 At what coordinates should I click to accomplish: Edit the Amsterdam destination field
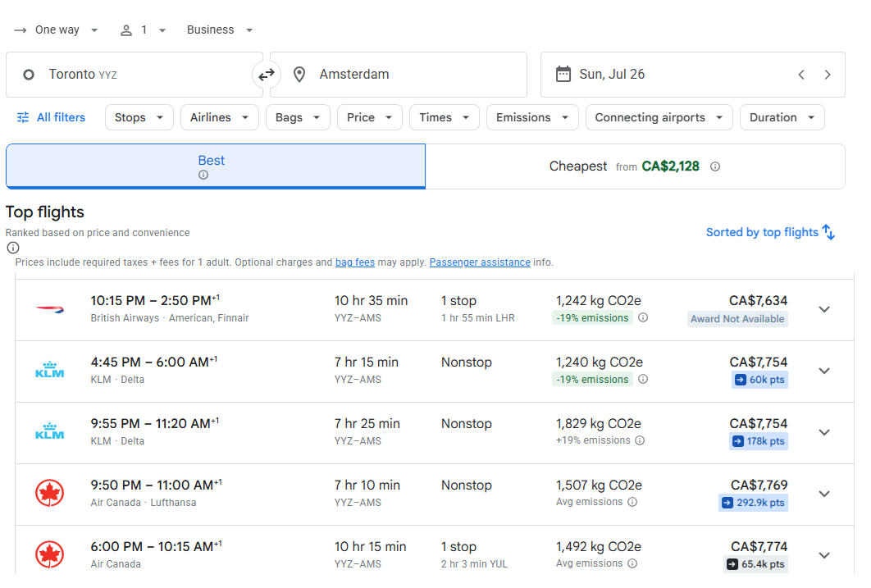pyautogui.click(x=399, y=75)
